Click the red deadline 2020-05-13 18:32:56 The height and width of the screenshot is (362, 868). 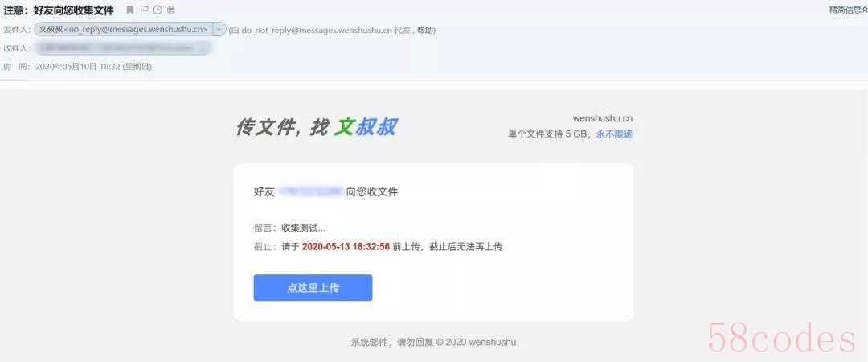coord(346,247)
